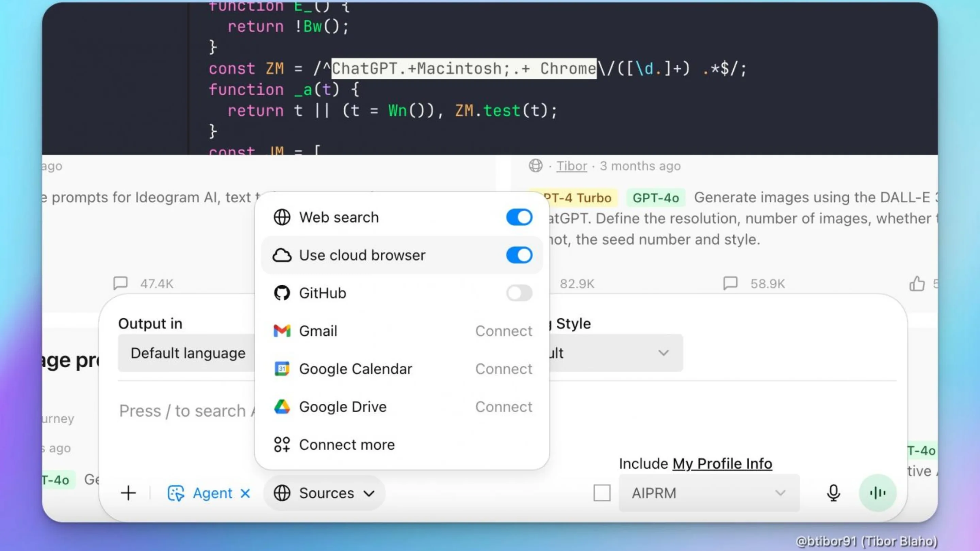Click the 58.9K comments count

coord(767,284)
